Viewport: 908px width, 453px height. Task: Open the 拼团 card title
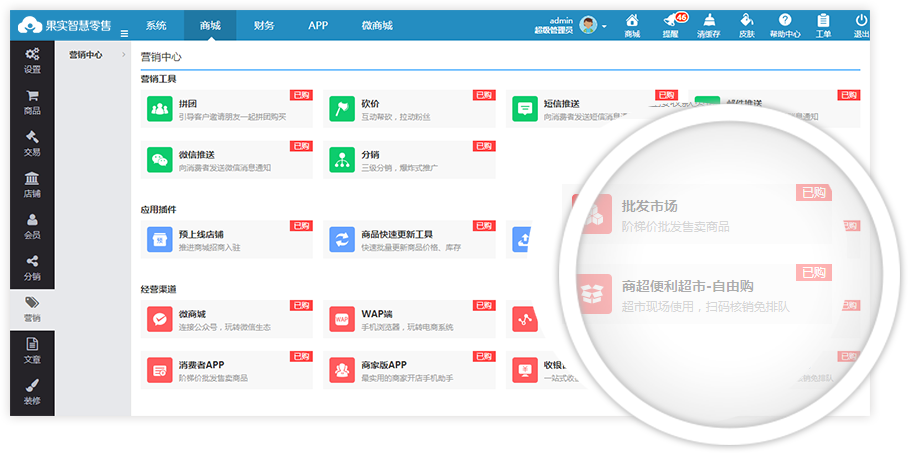(x=188, y=104)
